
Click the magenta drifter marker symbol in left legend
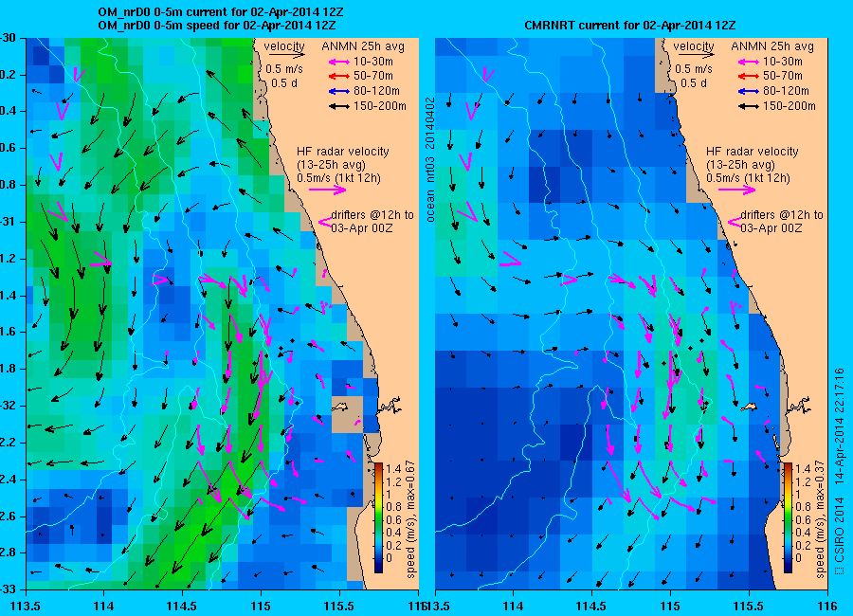click(x=324, y=222)
